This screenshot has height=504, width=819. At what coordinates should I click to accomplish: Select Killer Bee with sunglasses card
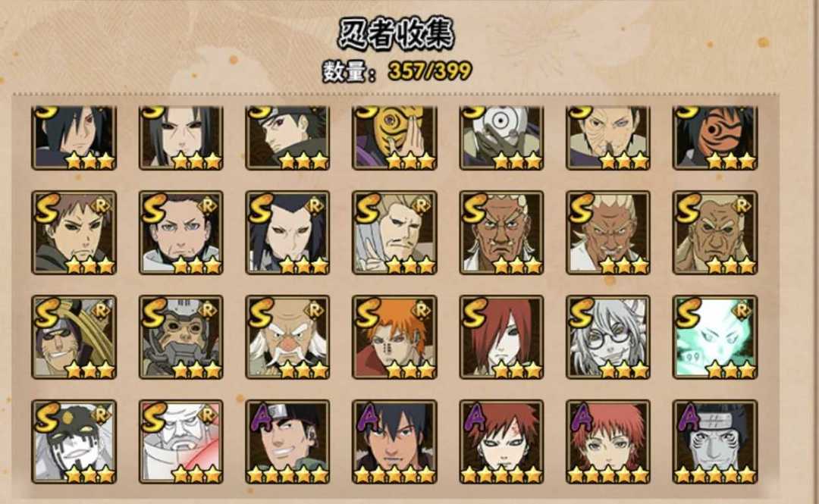point(74,337)
